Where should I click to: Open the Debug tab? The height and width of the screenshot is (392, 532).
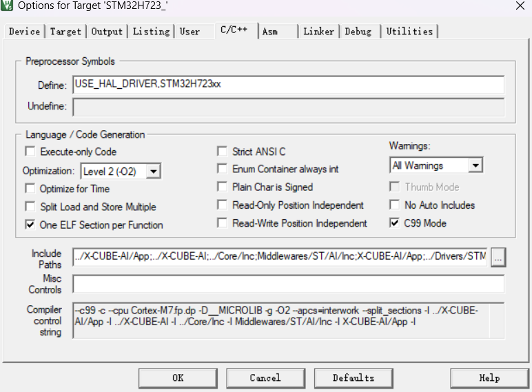(x=358, y=32)
